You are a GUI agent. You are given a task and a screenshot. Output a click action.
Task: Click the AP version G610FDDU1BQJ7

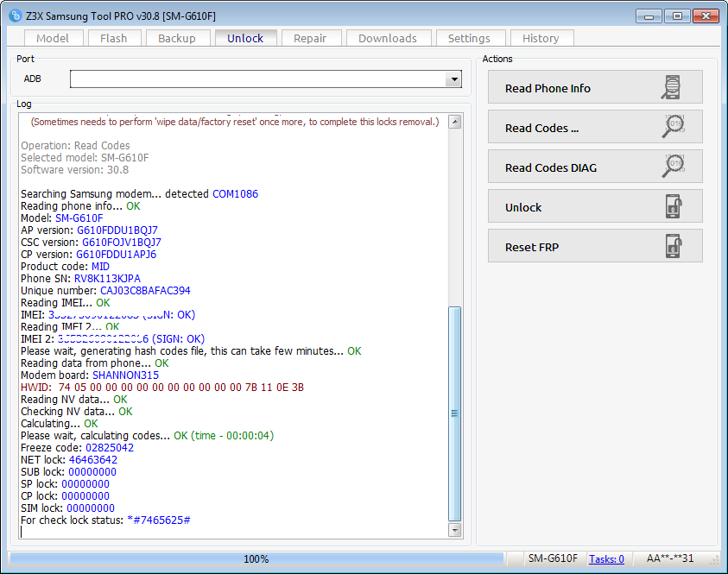tap(117, 230)
